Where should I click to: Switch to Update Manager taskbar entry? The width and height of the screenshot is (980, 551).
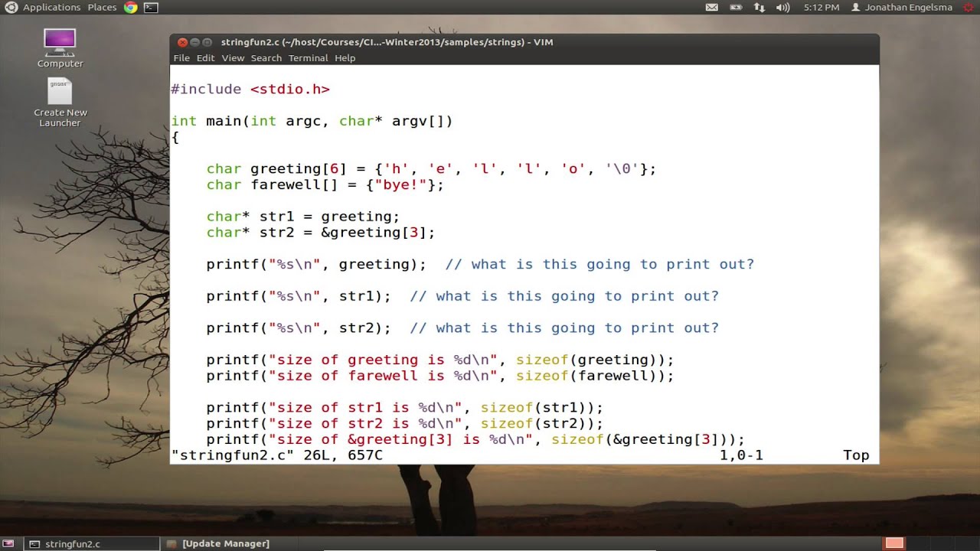(x=226, y=544)
